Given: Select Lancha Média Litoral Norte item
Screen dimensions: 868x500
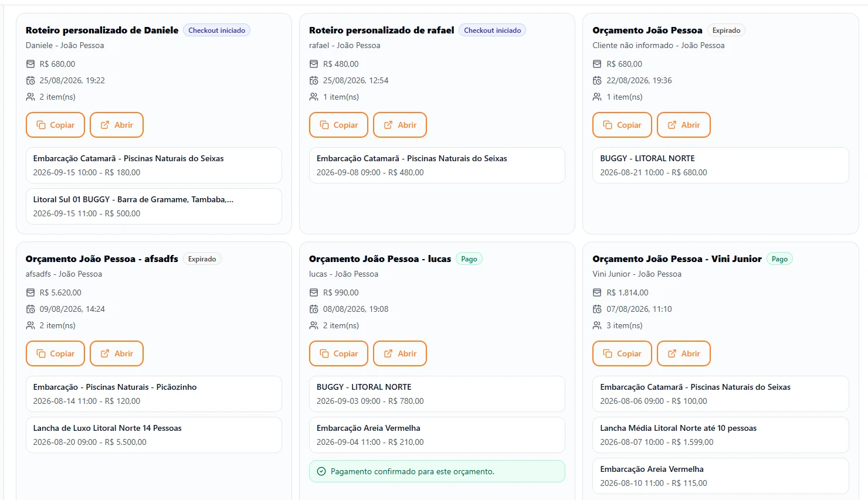Looking at the screenshot, I should 721,435.
